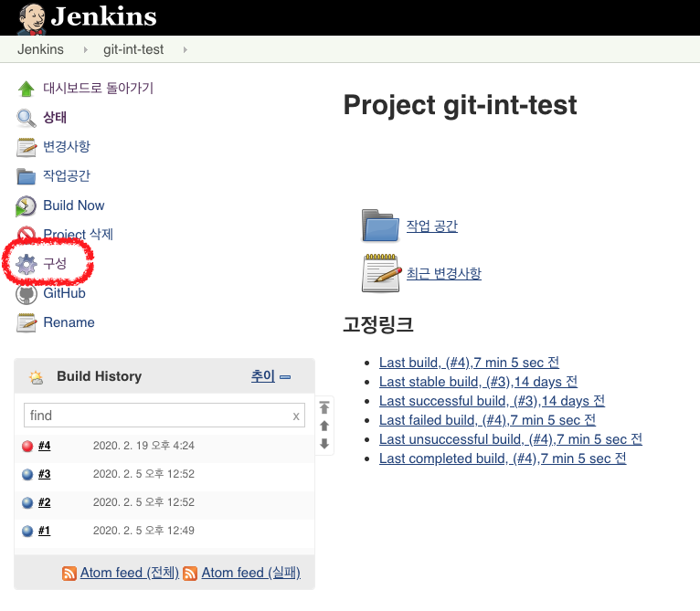The image size is (700, 611).
Task: Focus the find input field
Action: (x=164, y=416)
